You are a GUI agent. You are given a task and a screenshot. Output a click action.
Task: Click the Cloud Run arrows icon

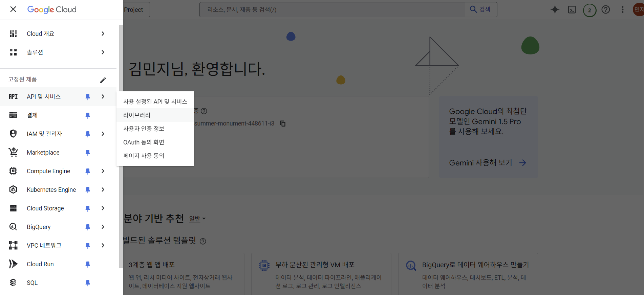coord(13,264)
